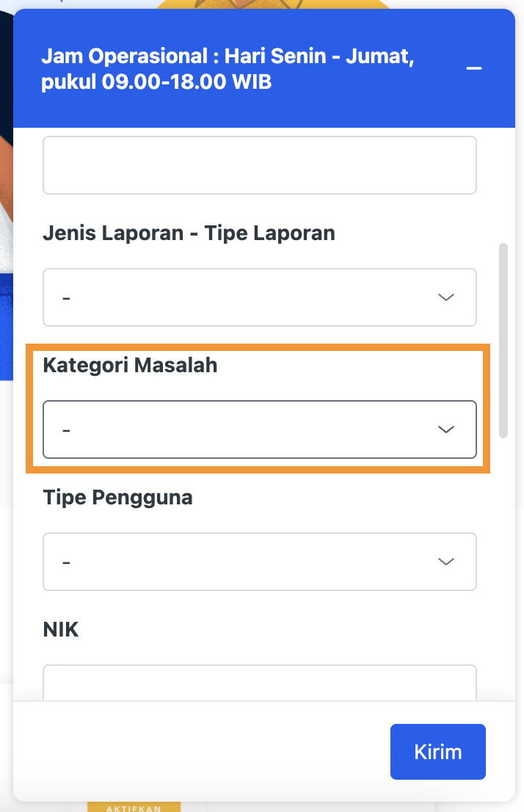
Task: Click the "Jenis Laporan - Tipe Laporan" label
Action: point(189,233)
